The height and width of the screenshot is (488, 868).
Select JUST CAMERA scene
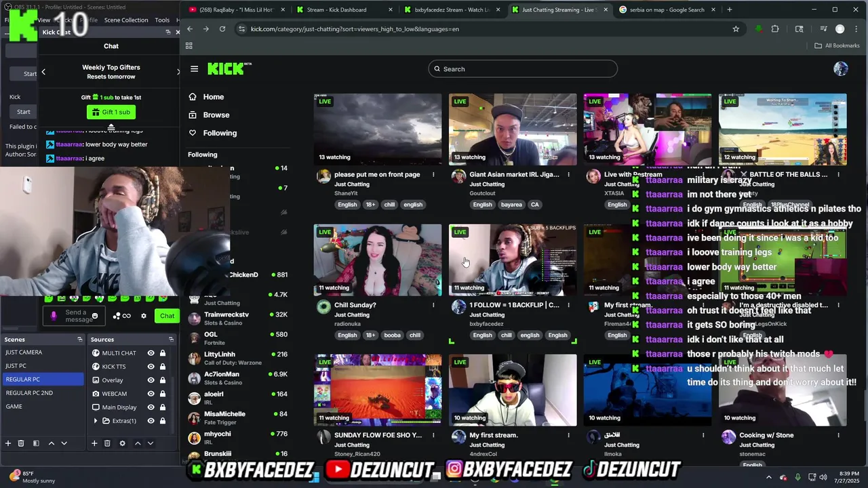click(24, 352)
